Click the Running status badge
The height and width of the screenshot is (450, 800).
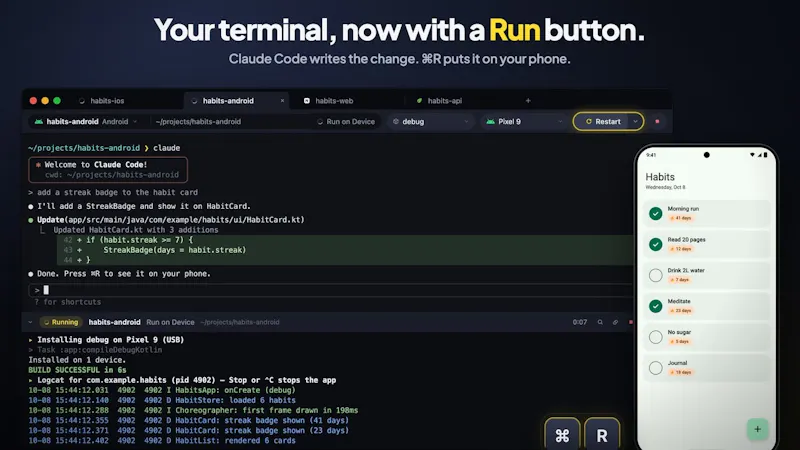pos(61,322)
